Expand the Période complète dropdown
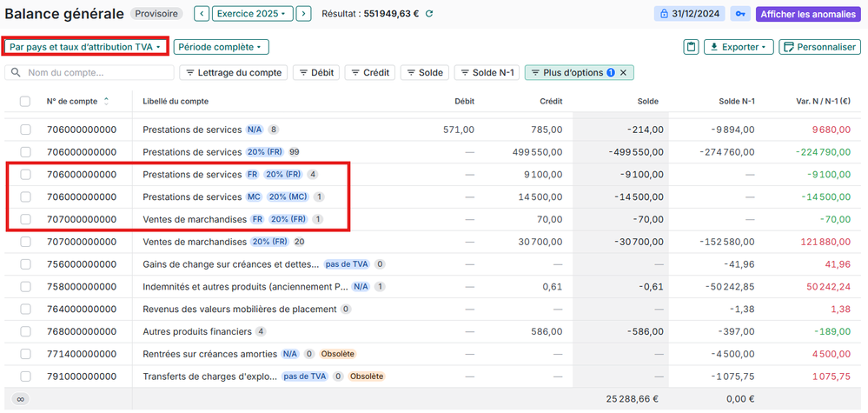The image size is (868, 413). pos(221,47)
